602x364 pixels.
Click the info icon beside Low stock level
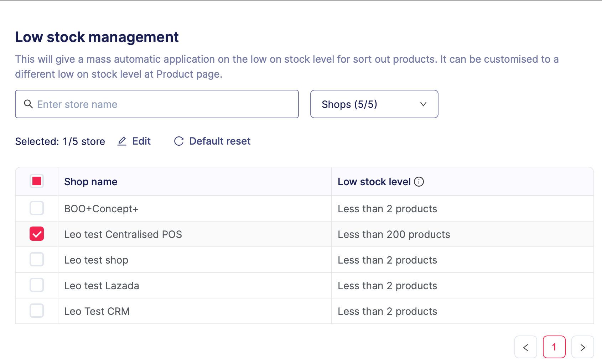tap(419, 182)
